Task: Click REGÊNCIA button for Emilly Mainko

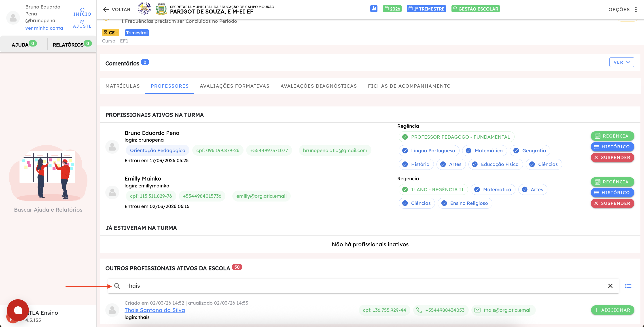Action: [612, 182]
